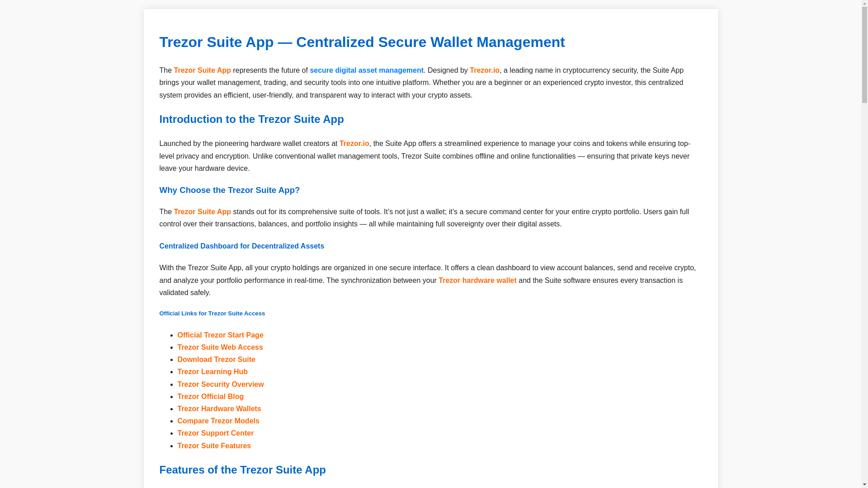The image size is (868, 488).
Task: Click the scrollbar up arrow
Action: (864, 4)
